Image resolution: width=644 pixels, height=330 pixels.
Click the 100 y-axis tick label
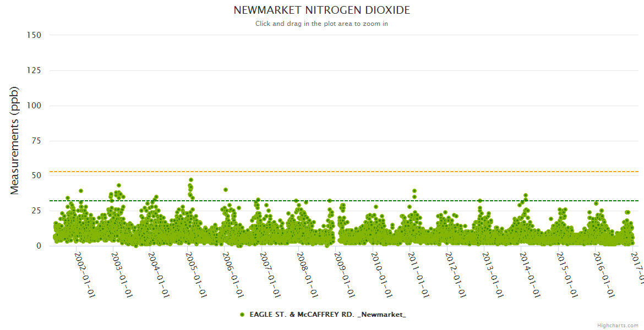(x=34, y=106)
